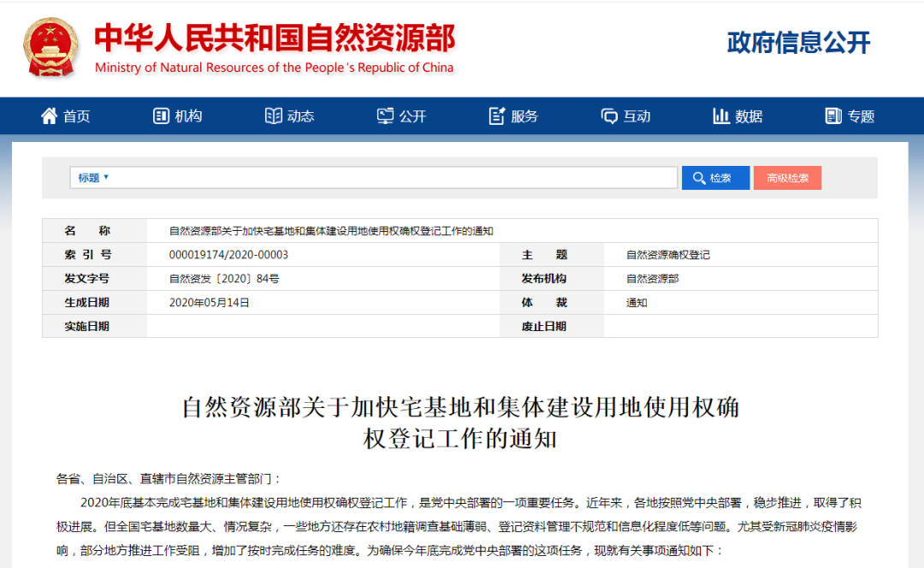Open the 首页 nav menu item
Viewport: 924px width, 568px height.
tap(65, 116)
